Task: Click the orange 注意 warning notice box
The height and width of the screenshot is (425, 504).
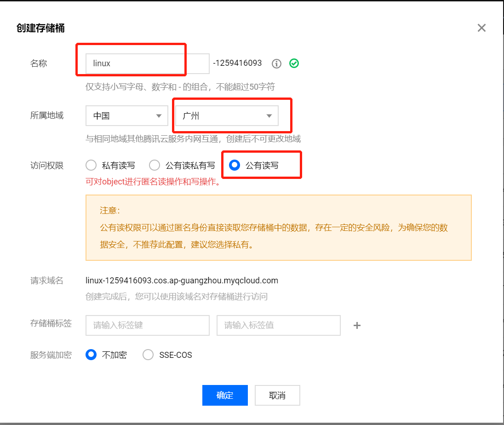Action: pos(278,228)
